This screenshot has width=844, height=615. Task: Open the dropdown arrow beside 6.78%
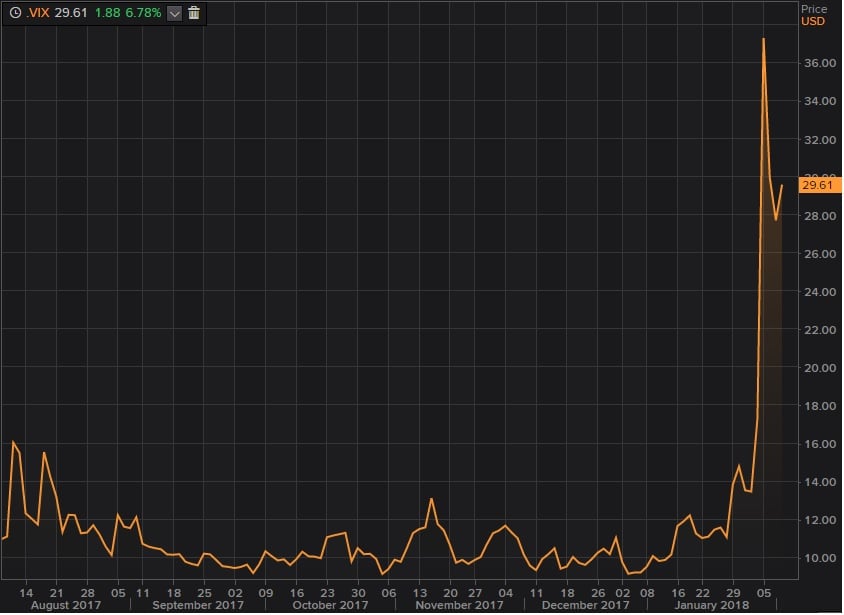[174, 13]
